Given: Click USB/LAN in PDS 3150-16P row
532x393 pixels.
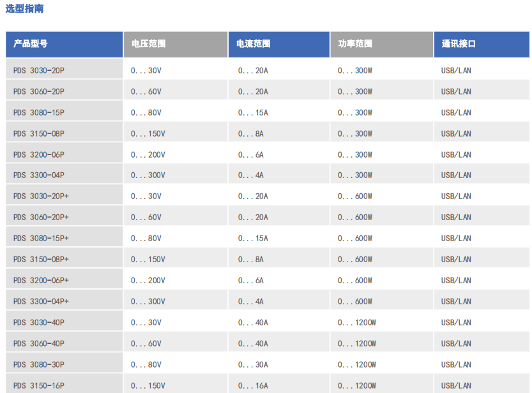Looking at the screenshot, I should tap(456, 385).
